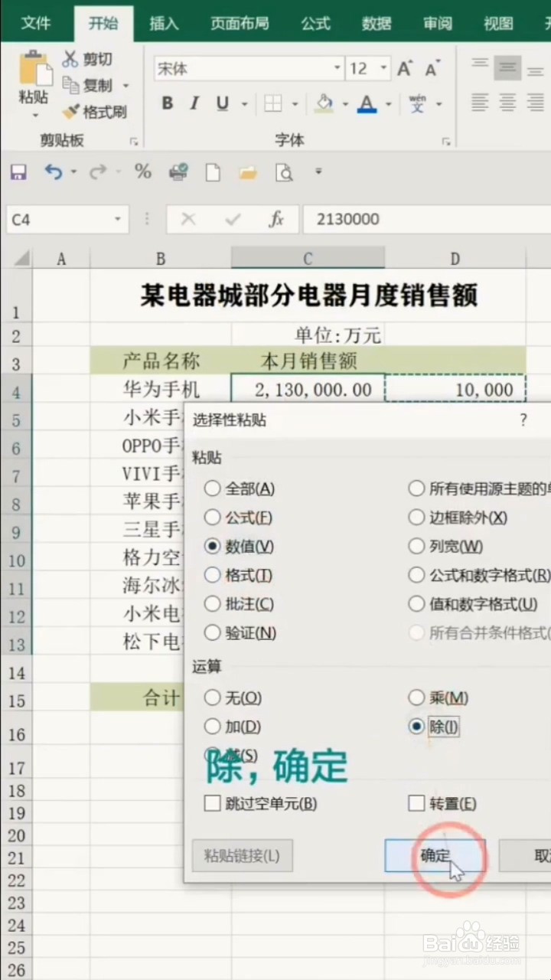Select 公式(F) paste option

point(239,518)
